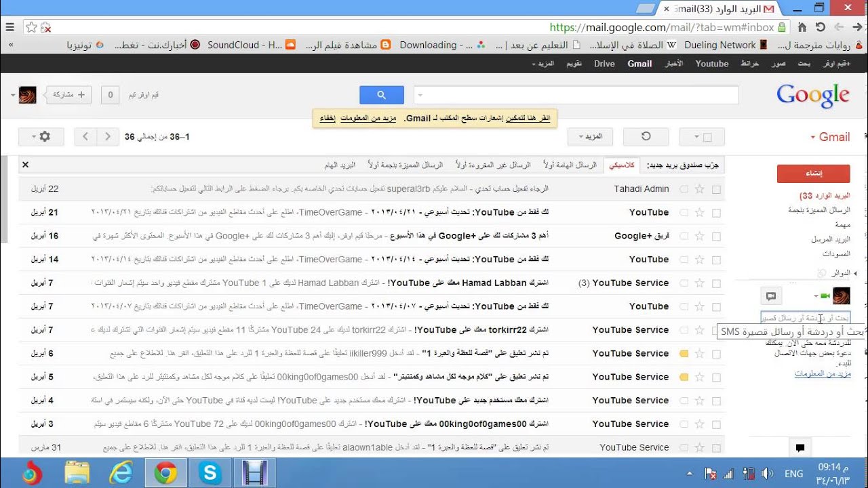Image resolution: width=868 pixels, height=488 pixels.
Task: Star the YouTube Service (3) conversation
Action: click(700, 283)
